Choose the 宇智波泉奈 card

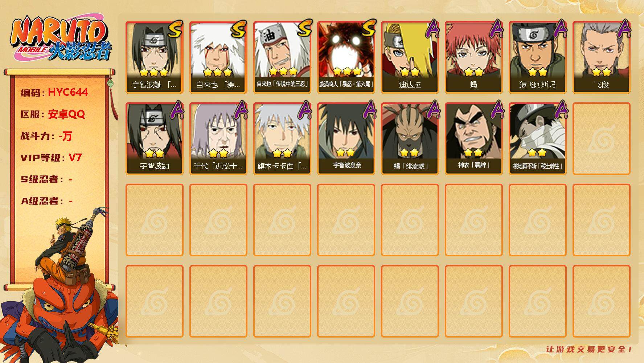click(x=346, y=139)
